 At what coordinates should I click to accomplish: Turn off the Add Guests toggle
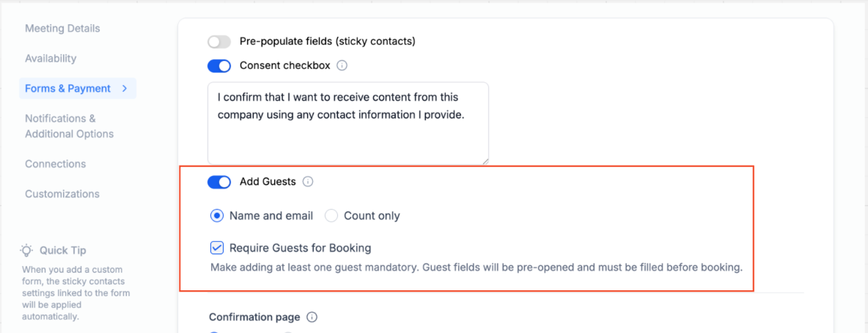[219, 182]
